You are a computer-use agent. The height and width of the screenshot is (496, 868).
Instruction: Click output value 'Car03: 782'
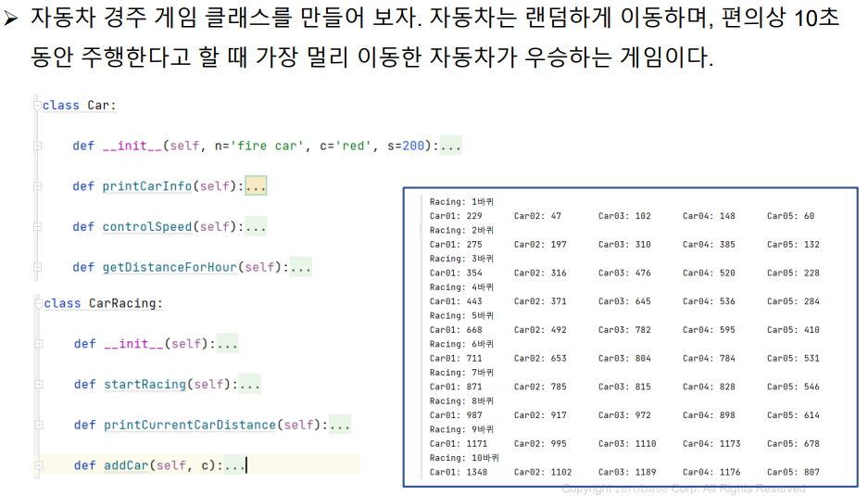[624, 330]
